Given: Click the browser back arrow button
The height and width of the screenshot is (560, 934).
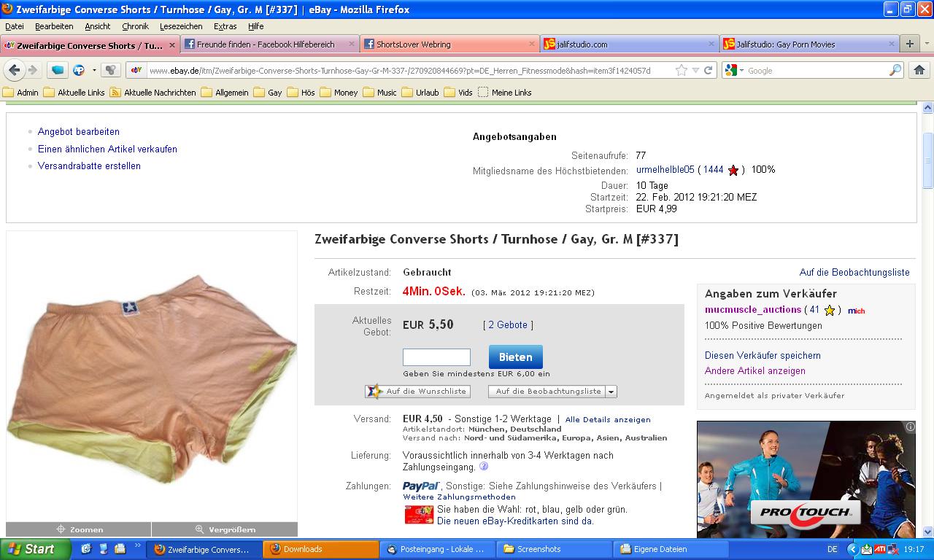Looking at the screenshot, I should 14,70.
